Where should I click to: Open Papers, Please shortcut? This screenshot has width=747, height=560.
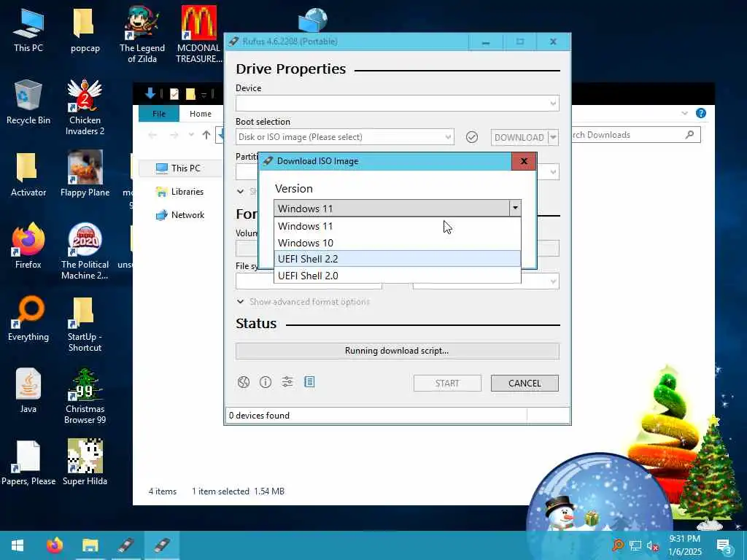pos(28,463)
